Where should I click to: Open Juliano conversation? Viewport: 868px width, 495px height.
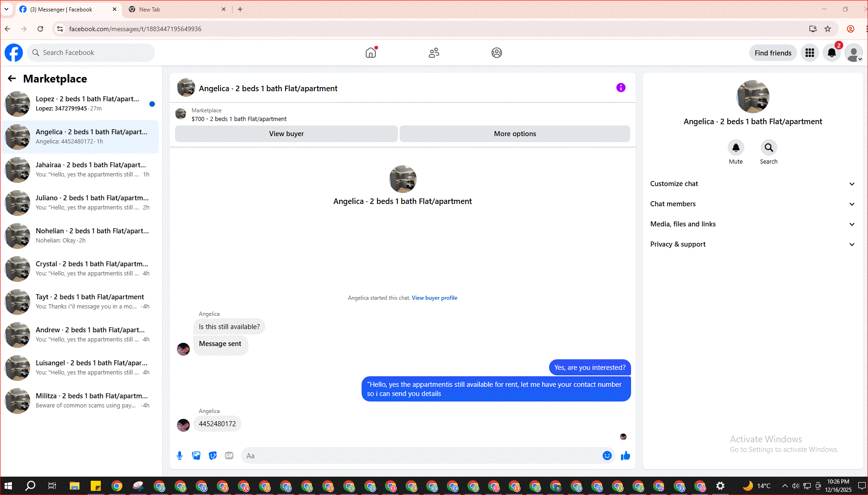coord(81,203)
